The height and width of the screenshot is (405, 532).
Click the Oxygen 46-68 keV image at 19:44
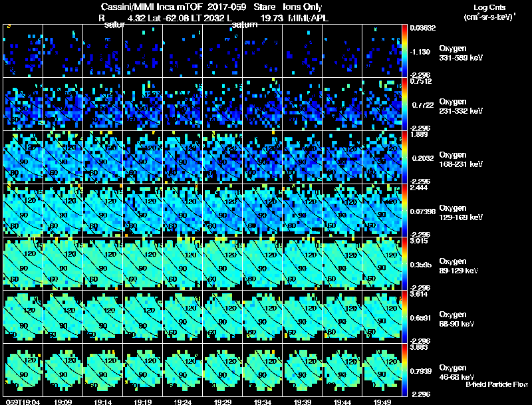coord(342,370)
